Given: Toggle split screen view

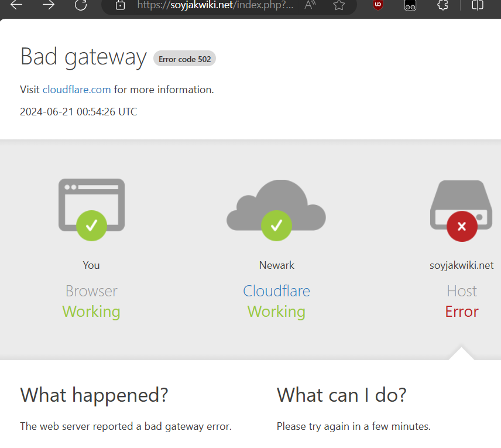Looking at the screenshot, I should tap(478, 5).
